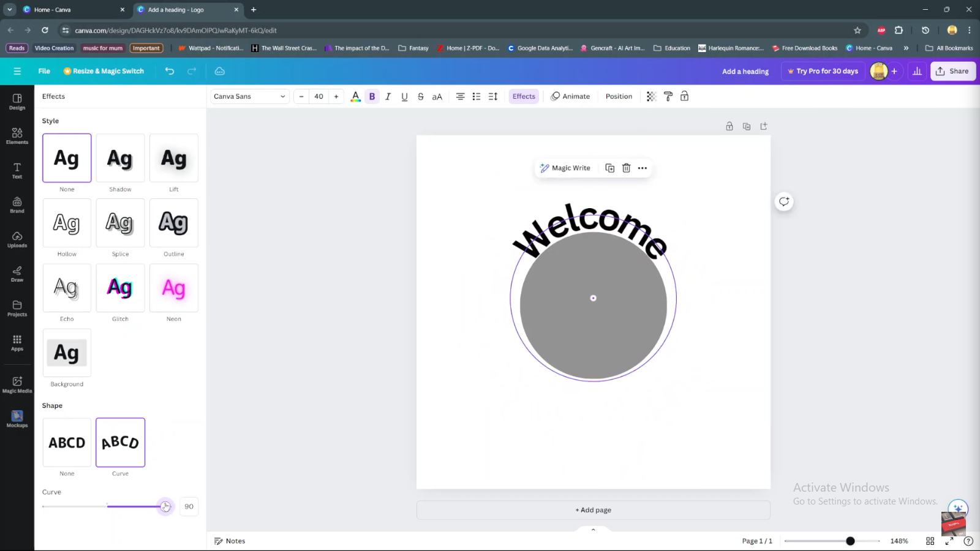Open the Canva Sans font dropdown
The width and height of the screenshot is (980, 551).
point(250,96)
